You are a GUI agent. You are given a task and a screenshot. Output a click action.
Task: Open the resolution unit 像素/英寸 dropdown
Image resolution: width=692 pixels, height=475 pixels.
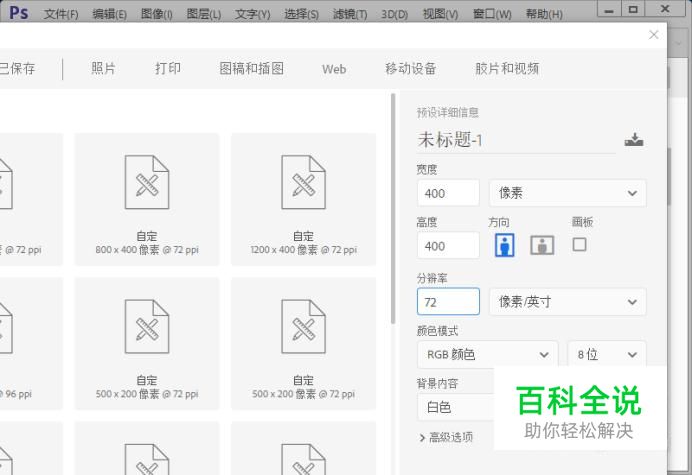568,302
